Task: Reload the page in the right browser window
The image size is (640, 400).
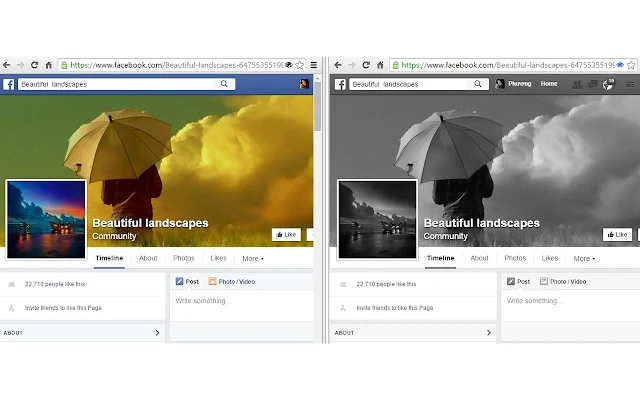Action: coord(366,65)
